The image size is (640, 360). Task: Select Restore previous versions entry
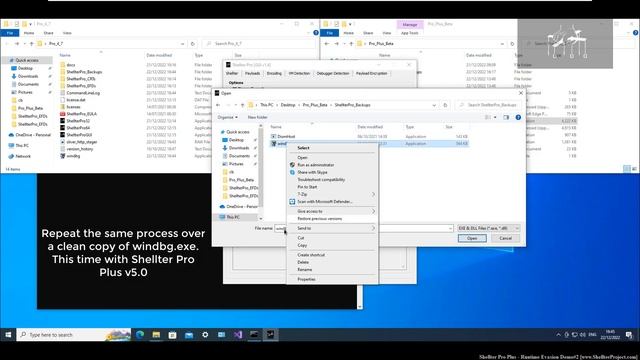point(320,219)
